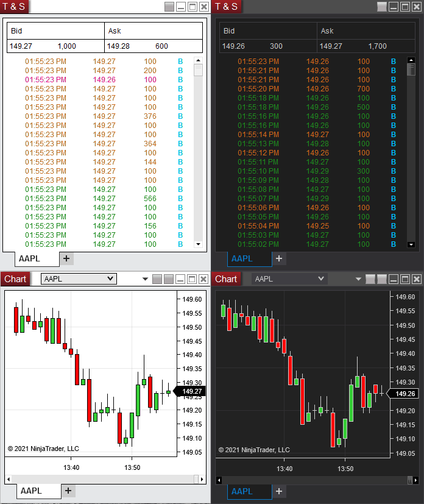Click ask size 1,700 in dark T&S
The width and height of the screenshot is (424, 504).
tap(378, 46)
